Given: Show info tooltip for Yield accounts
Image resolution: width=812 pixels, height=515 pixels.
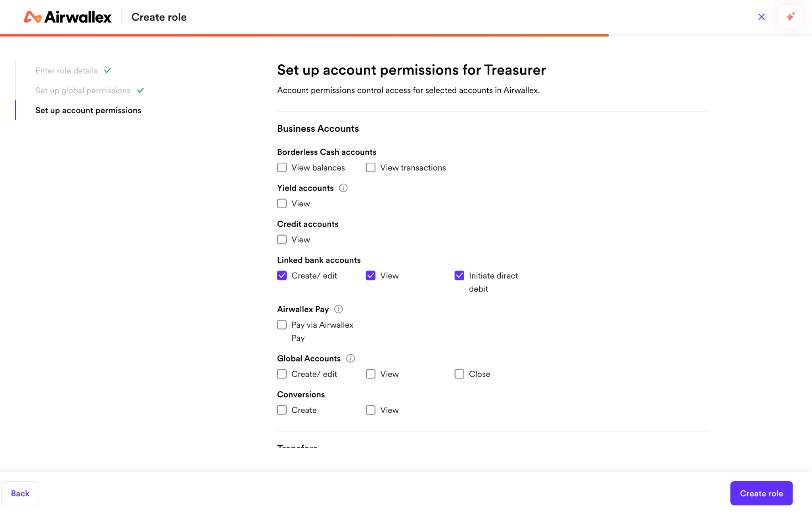Looking at the screenshot, I should [343, 188].
